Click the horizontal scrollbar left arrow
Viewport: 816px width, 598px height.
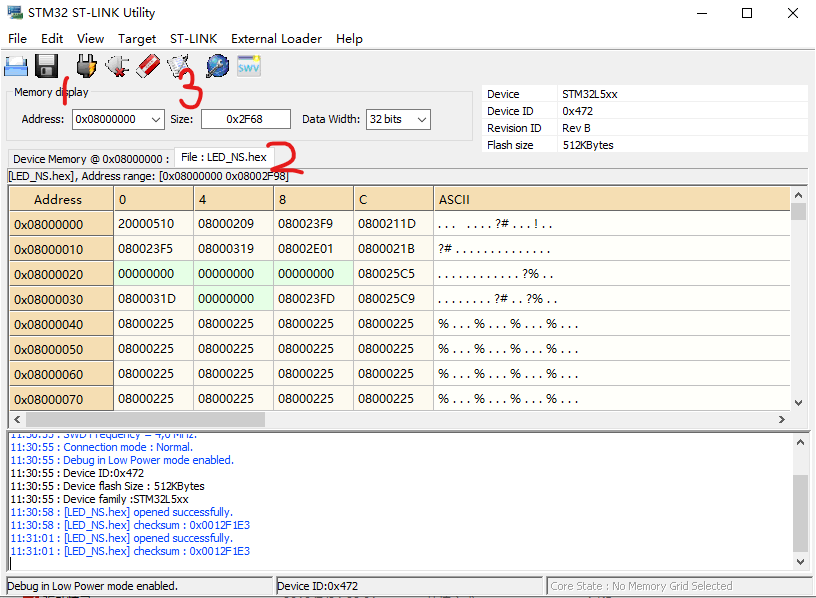tap(17, 419)
